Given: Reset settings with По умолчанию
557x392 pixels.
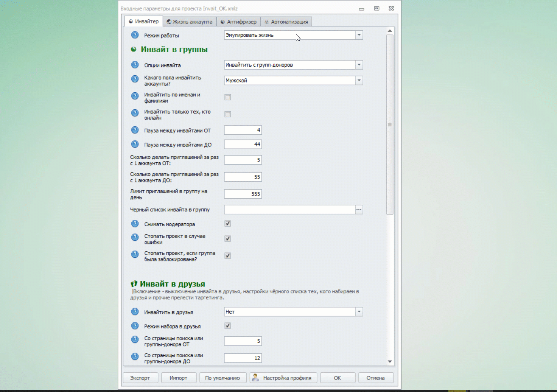Looking at the screenshot, I should click(222, 378).
